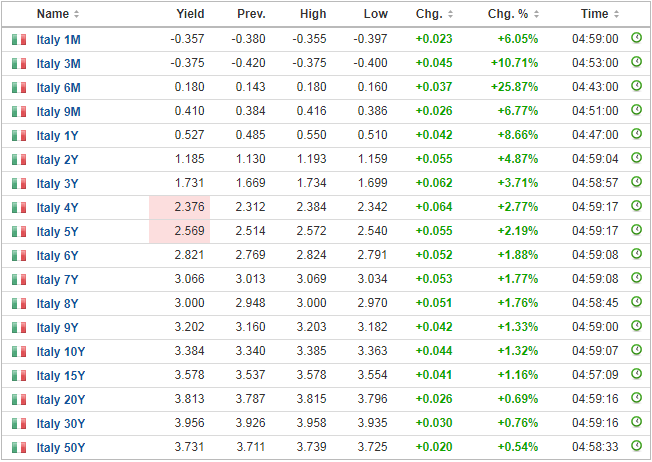Go to the Italy 9M bond
652x462 pixels.
[x=58, y=111]
